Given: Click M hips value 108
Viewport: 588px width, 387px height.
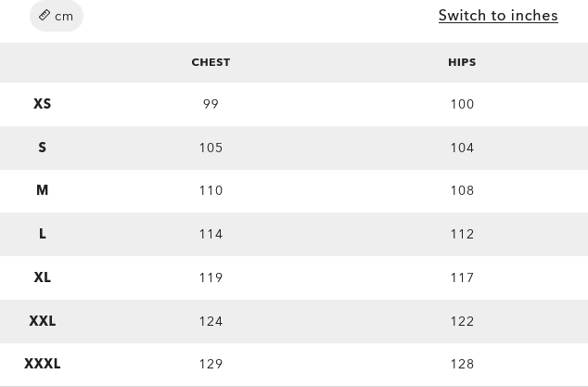Looking at the screenshot, I should 462,190.
